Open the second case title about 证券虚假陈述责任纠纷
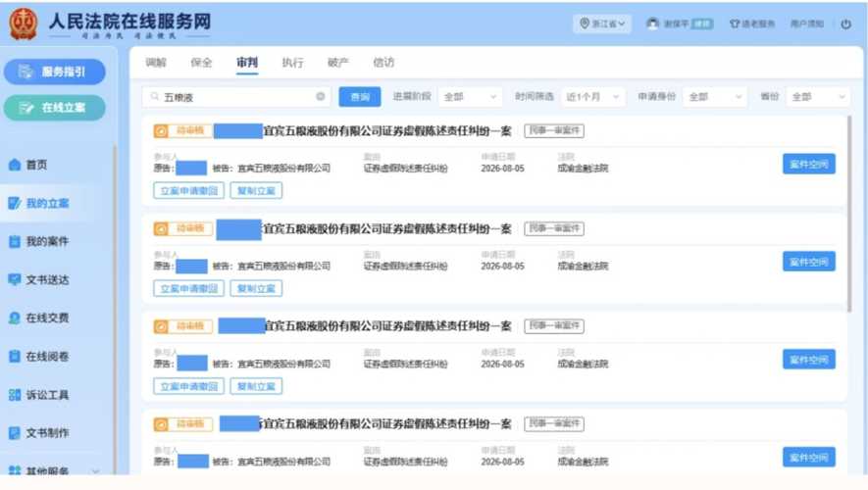Screen dimensions: 868x490 [x=387, y=228]
